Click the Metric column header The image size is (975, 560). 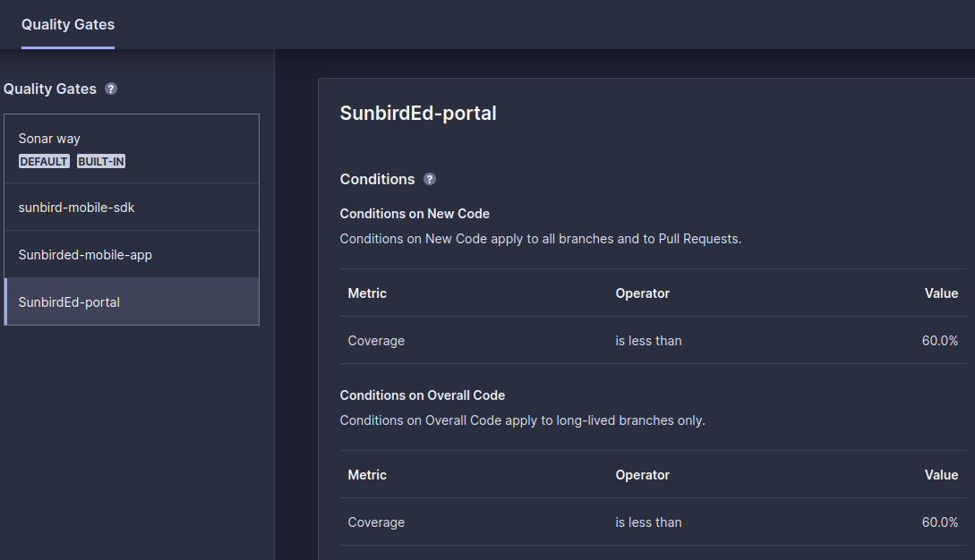367,293
